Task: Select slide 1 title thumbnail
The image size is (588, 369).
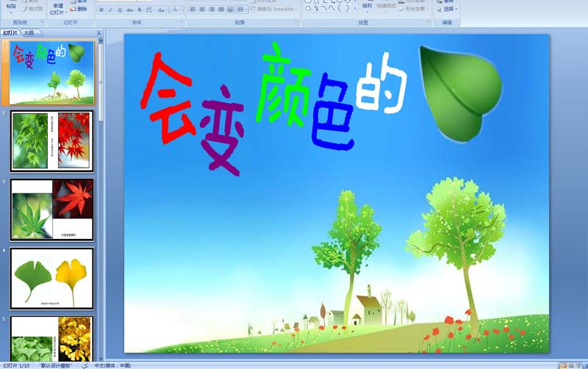Action: [51, 72]
